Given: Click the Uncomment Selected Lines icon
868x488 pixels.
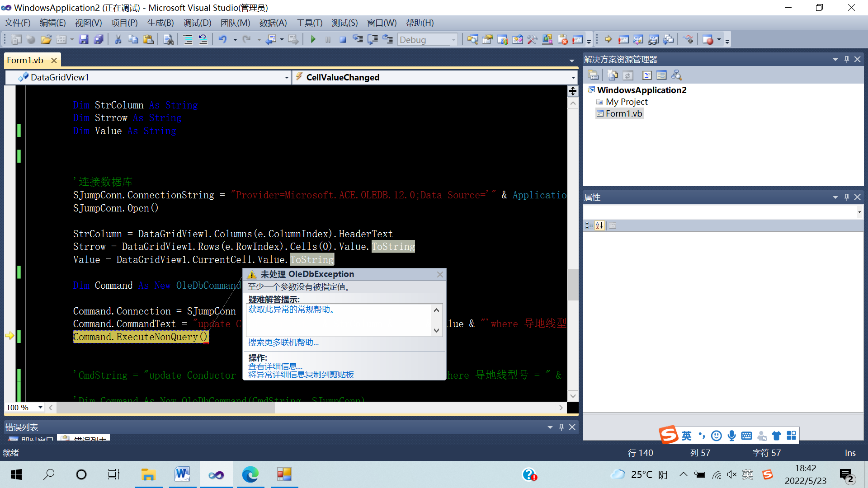Looking at the screenshot, I should point(203,40).
